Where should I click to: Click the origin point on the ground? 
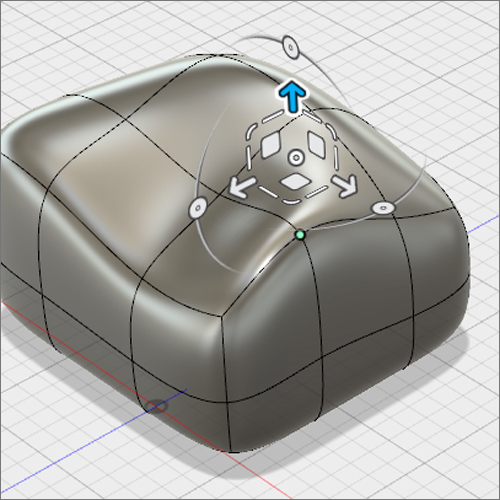[156, 405]
